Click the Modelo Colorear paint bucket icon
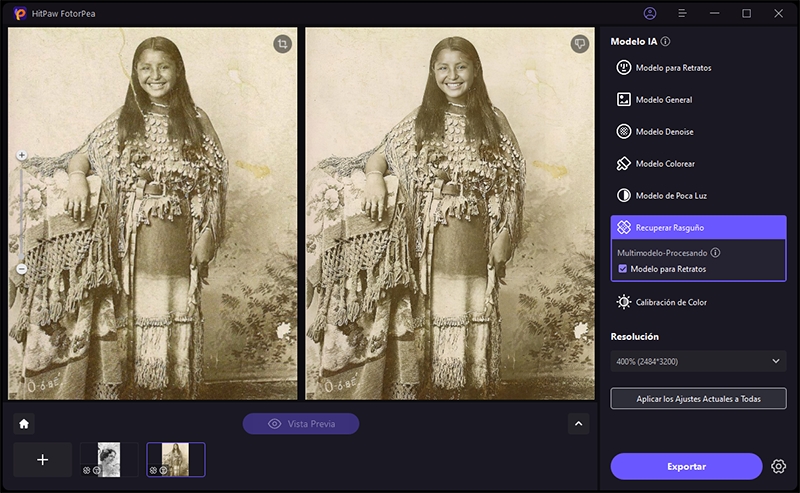 (623, 164)
